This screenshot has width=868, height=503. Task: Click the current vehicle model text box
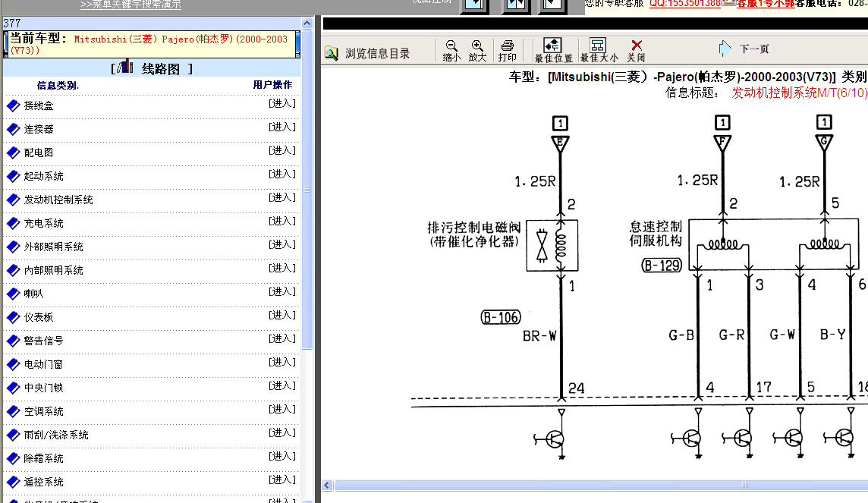153,44
